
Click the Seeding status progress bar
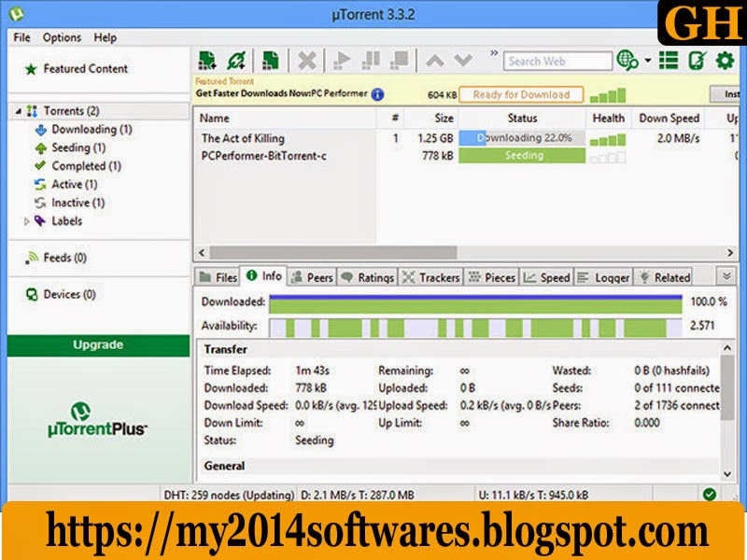click(522, 156)
